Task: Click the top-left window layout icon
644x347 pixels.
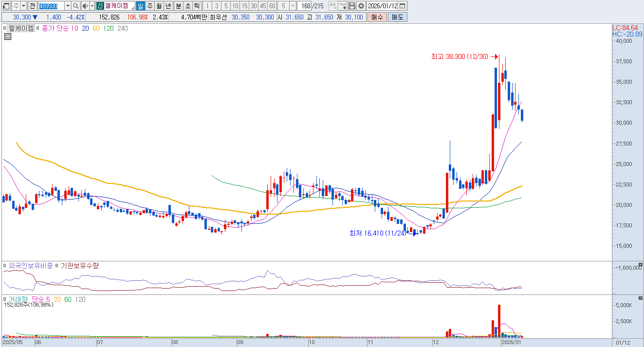Action: click(x=6, y=6)
